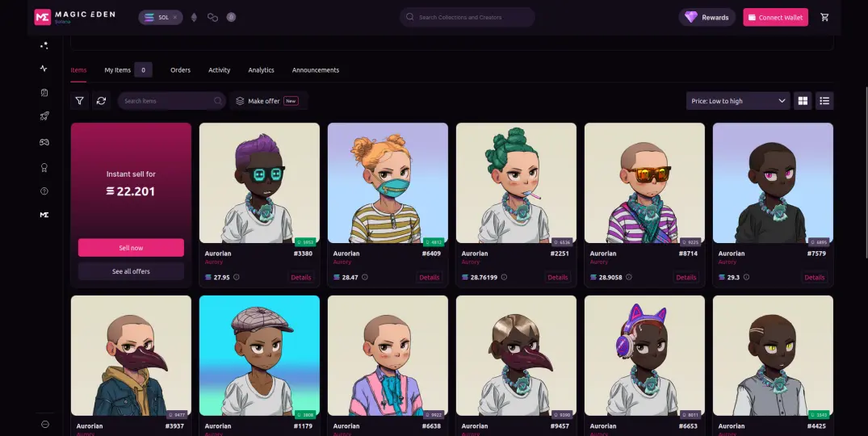Open the Aurorian #2251 thumbnail
Image resolution: width=868 pixels, height=436 pixels.
[517, 182]
